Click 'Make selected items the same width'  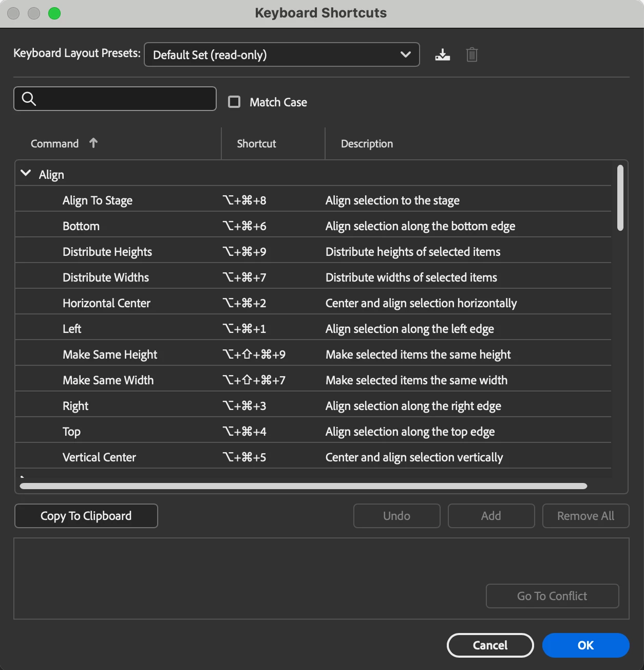416,380
